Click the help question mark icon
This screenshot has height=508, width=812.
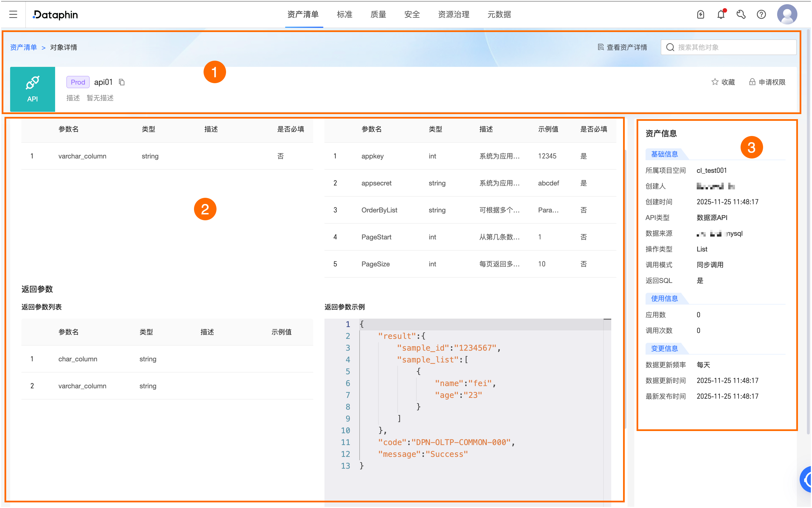pyautogui.click(x=761, y=14)
